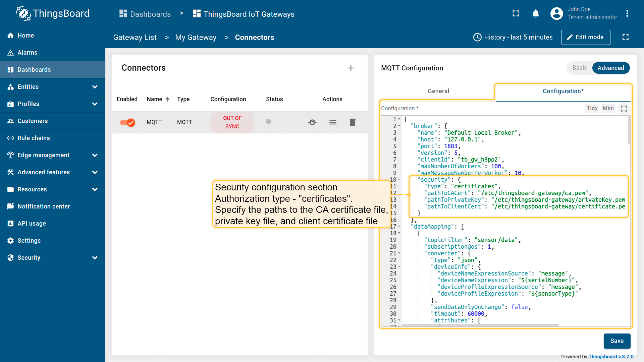
Task: Open MQTT connector RPC debug icon
Action: [312, 122]
